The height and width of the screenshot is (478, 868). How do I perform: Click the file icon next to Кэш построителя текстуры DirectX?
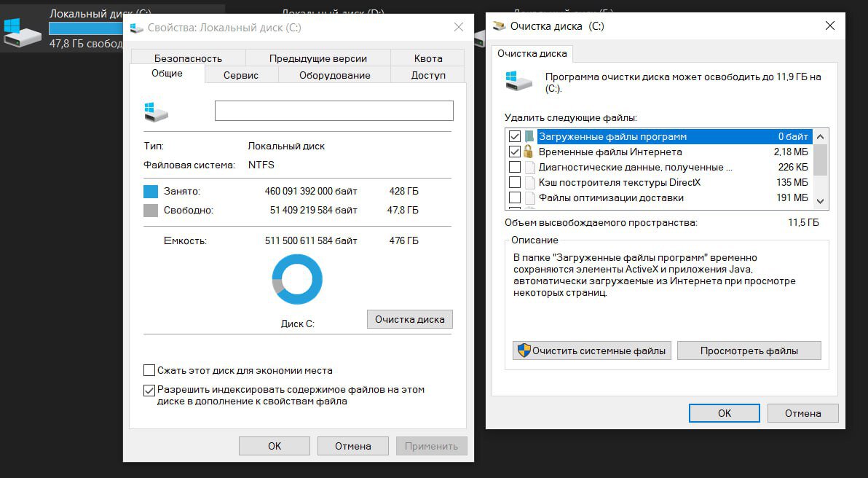click(528, 182)
